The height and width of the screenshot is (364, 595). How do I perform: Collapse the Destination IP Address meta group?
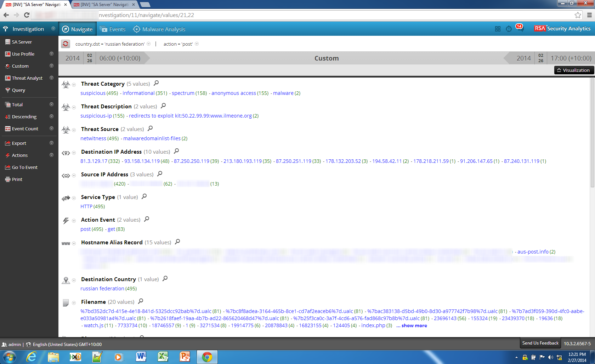point(74,153)
